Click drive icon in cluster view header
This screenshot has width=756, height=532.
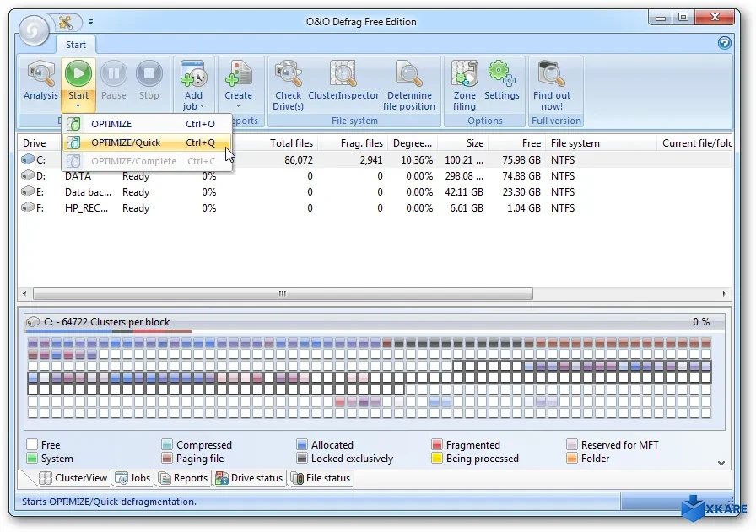tap(33, 321)
